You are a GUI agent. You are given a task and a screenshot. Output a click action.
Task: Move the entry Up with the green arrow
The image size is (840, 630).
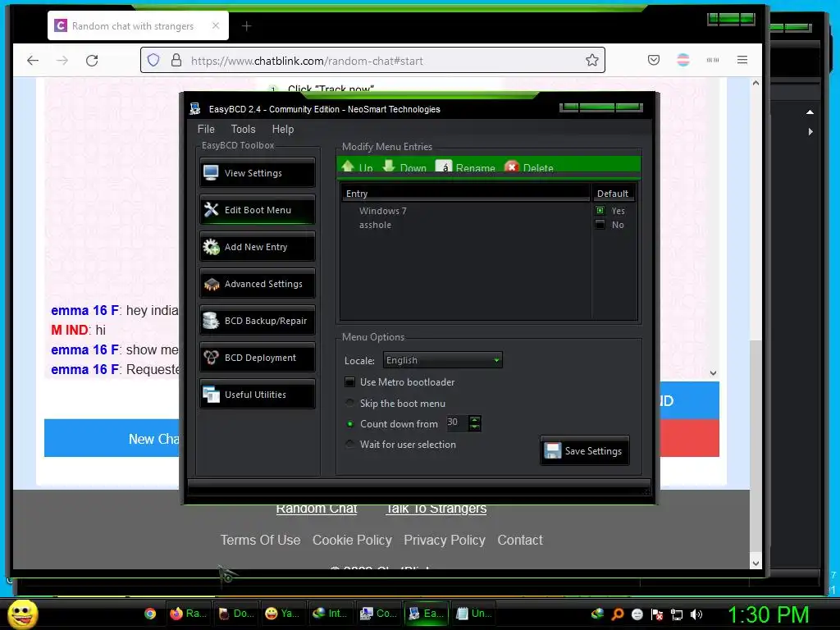(x=358, y=167)
